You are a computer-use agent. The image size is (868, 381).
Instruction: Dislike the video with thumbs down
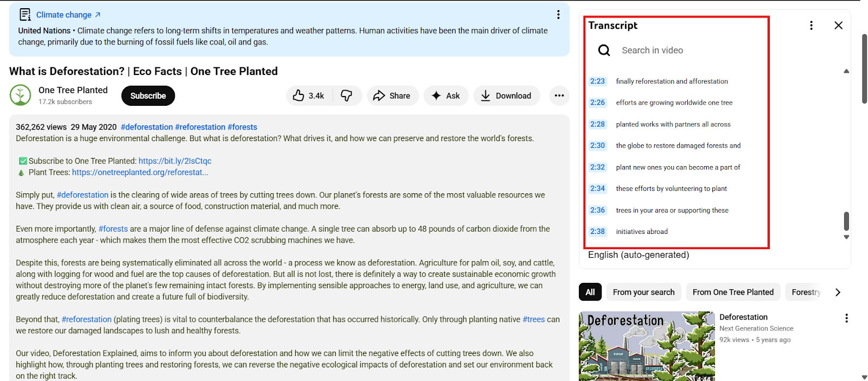tap(347, 96)
